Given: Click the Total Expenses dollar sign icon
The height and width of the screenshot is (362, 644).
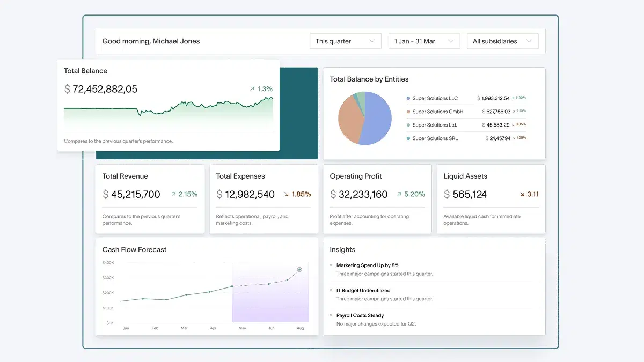Looking at the screenshot, I should point(219,194).
